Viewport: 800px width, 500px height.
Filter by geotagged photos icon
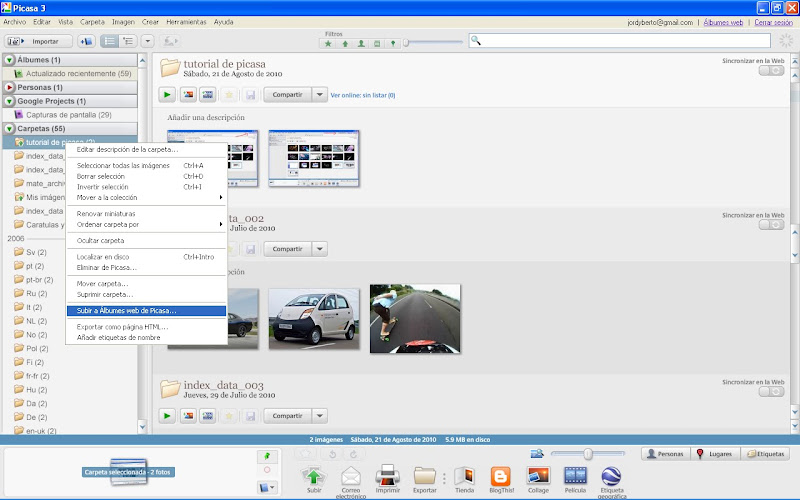click(393, 44)
